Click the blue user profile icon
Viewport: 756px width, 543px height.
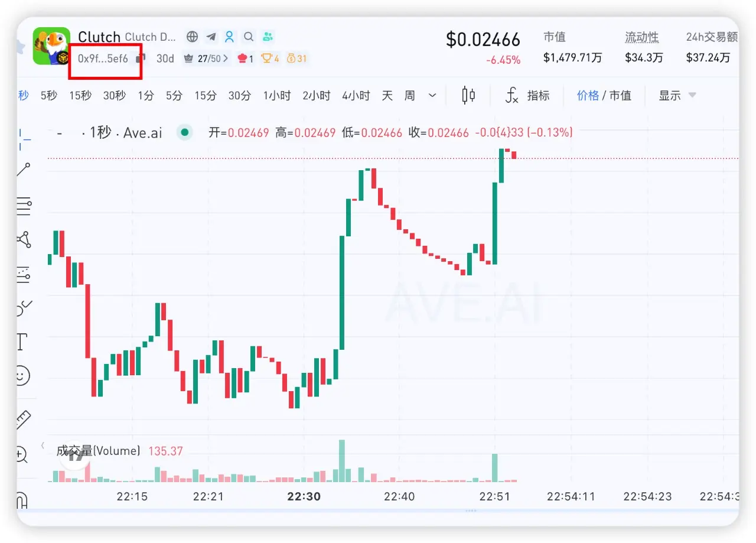point(230,37)
